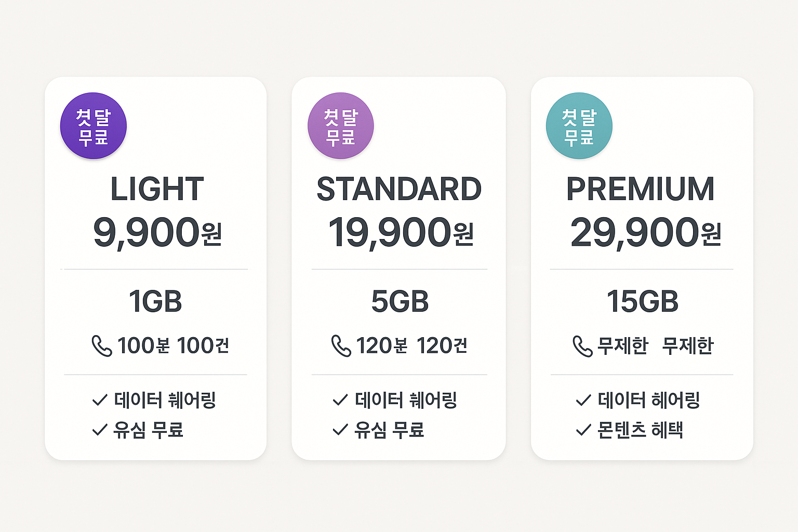798x532 pixels.
Task: Click the 9,900원 price
Action: (158, 233)
